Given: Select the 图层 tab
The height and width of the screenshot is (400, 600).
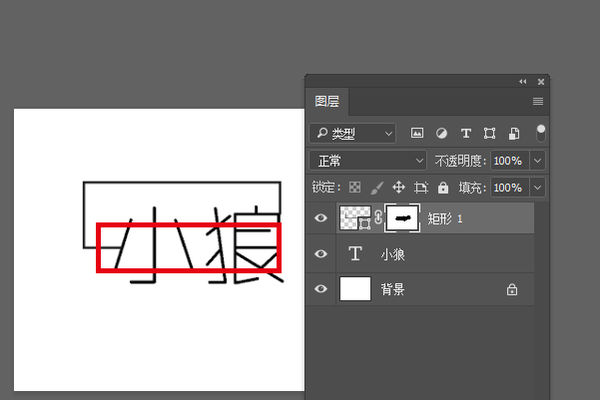Looking at the screenshot, I should [x=327, y=101].
